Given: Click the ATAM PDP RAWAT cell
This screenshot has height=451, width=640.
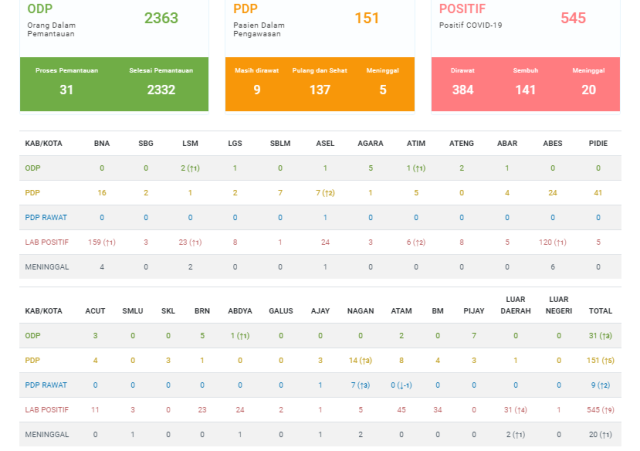Looking at the screenshot, I should [x=401, y=385].
